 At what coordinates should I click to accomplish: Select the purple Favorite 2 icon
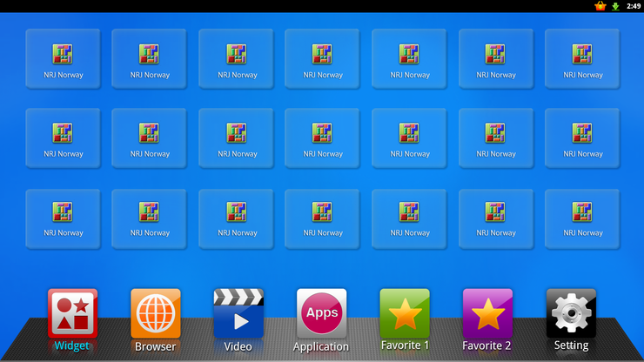487,313
